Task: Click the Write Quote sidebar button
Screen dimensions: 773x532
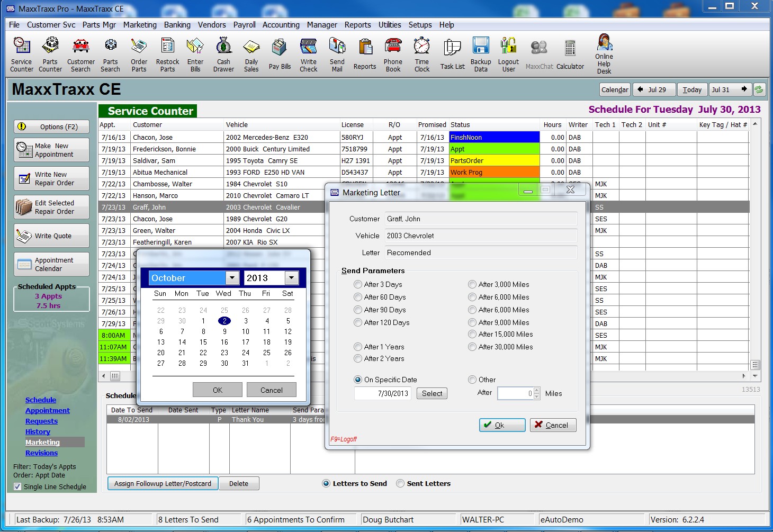Action: point(52,236)
